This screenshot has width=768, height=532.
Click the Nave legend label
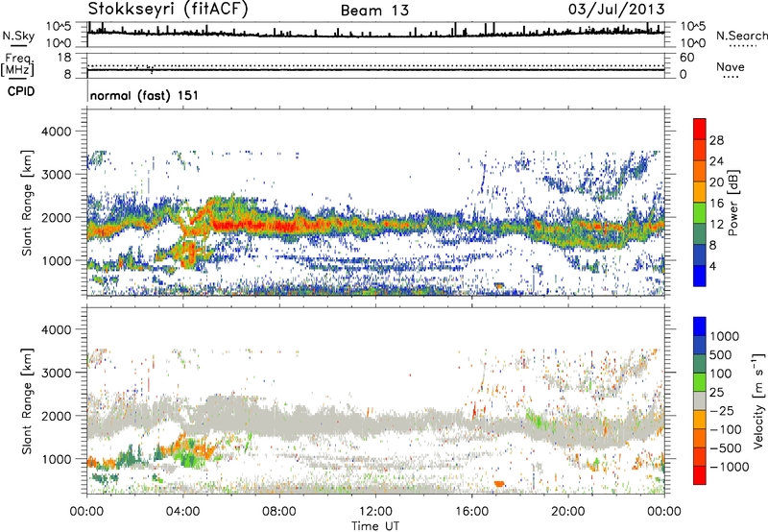[x=731, y=66]
